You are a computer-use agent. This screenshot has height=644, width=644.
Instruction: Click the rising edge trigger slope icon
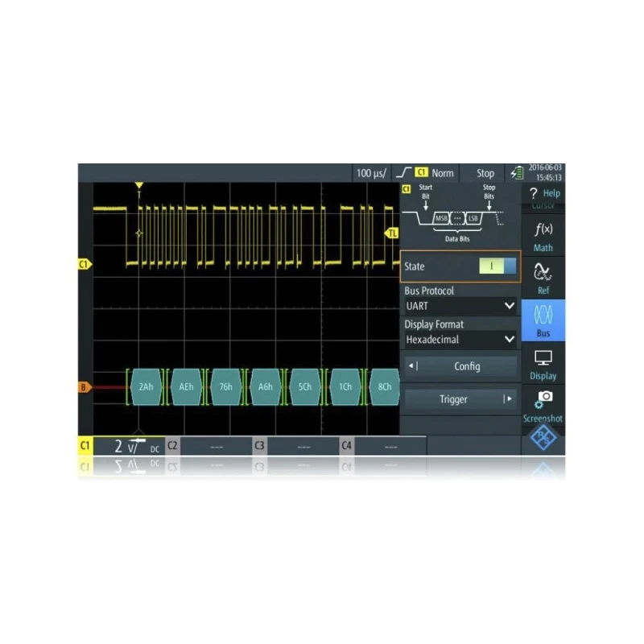pos(404,173)
